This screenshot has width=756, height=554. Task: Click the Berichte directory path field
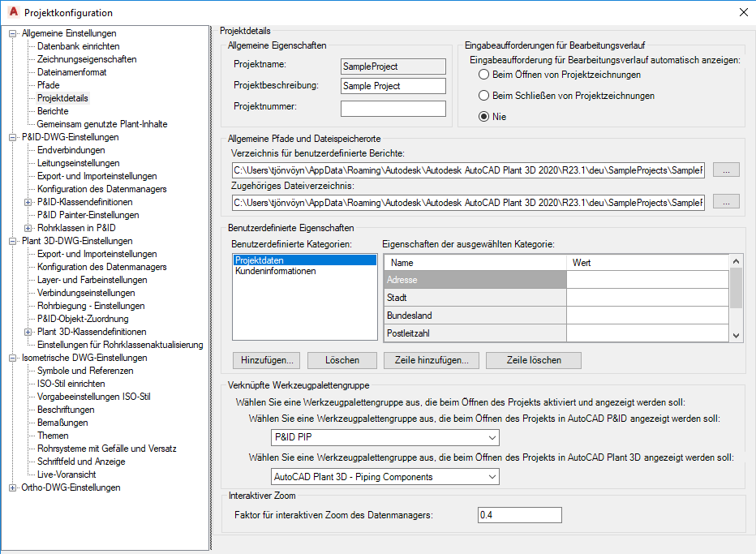468,170
